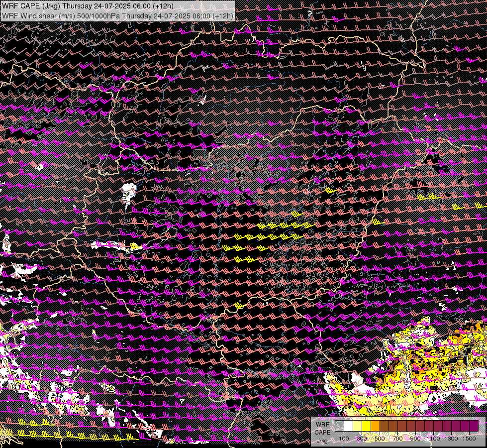Click the J/kg unit label in legend
Image resolution: width=487 pixels, height=448 pixels.
pyautogui.click(x=322, y=441)
